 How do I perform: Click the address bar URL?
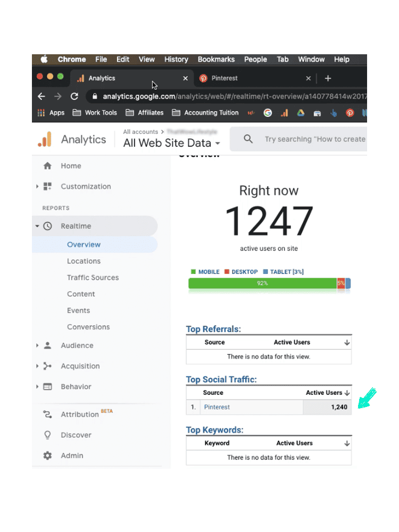235,96
